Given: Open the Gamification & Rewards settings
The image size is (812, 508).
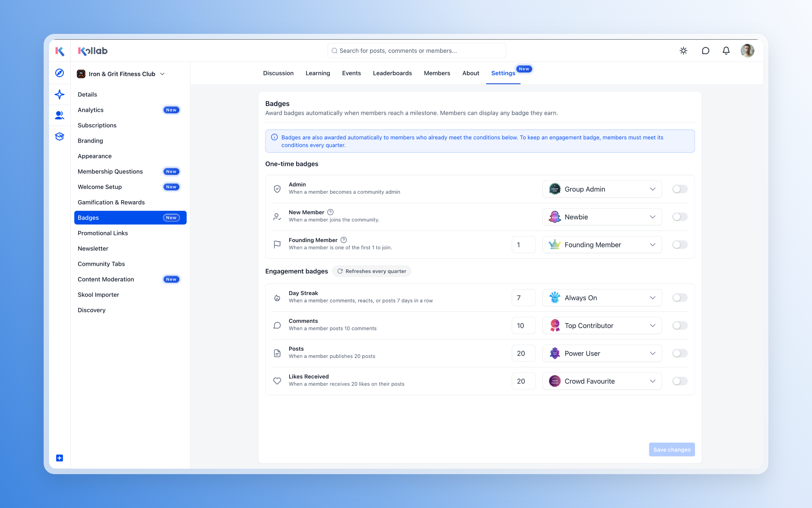Looking at the screenshot, I should [130, 202].
